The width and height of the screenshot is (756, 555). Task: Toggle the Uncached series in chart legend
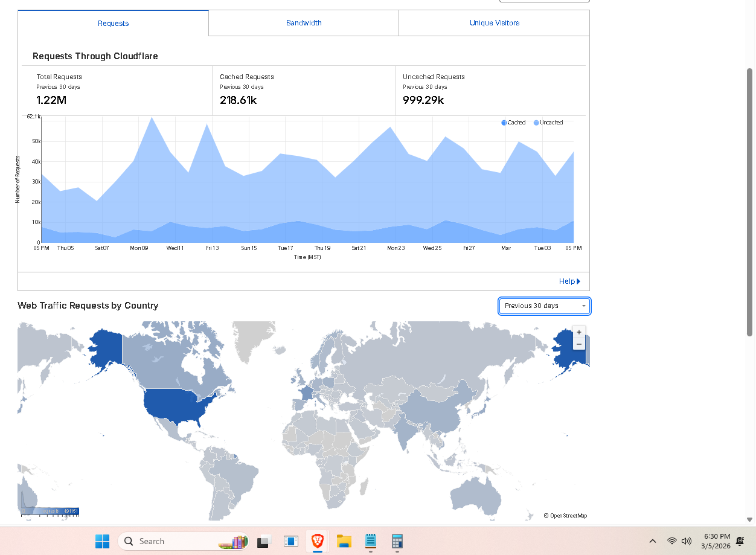click(x=548, y=123)
